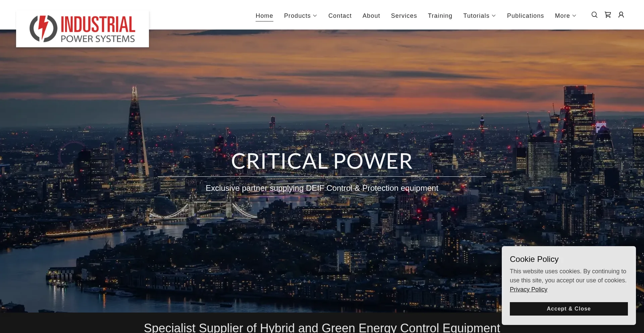
Task: Select the Home navigation item
Action: [x=264, y=16]
